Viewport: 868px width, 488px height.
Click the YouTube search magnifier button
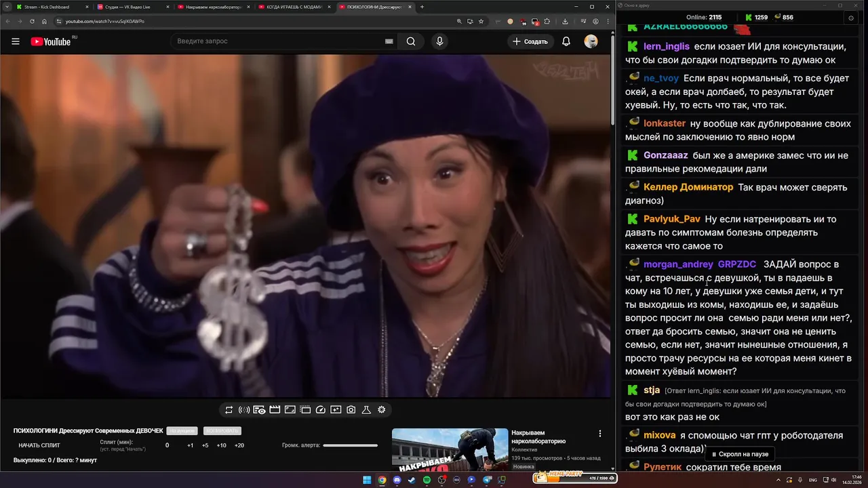click(x=411, y=41)
